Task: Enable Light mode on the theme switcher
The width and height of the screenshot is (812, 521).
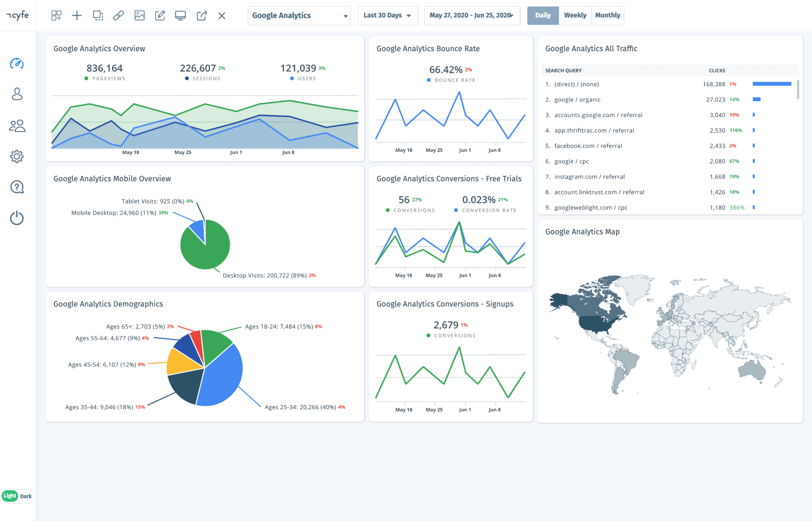Action: tap(10, 496)
